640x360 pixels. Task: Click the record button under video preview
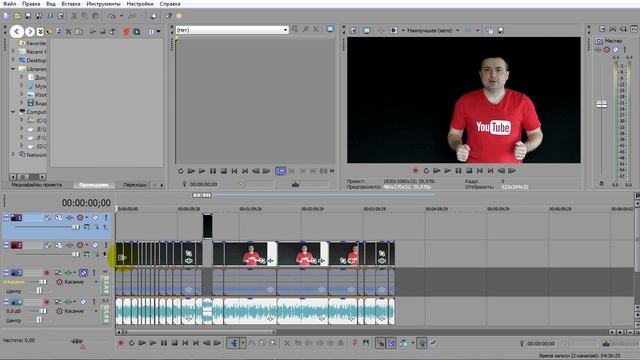tap(415, 171)
